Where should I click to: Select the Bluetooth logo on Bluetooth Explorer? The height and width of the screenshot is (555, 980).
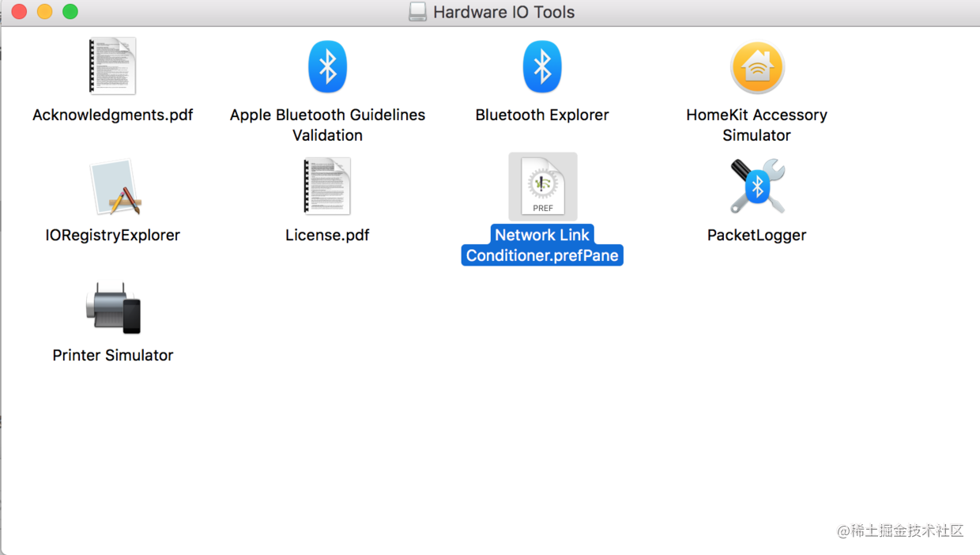click(x=542, y=66)
